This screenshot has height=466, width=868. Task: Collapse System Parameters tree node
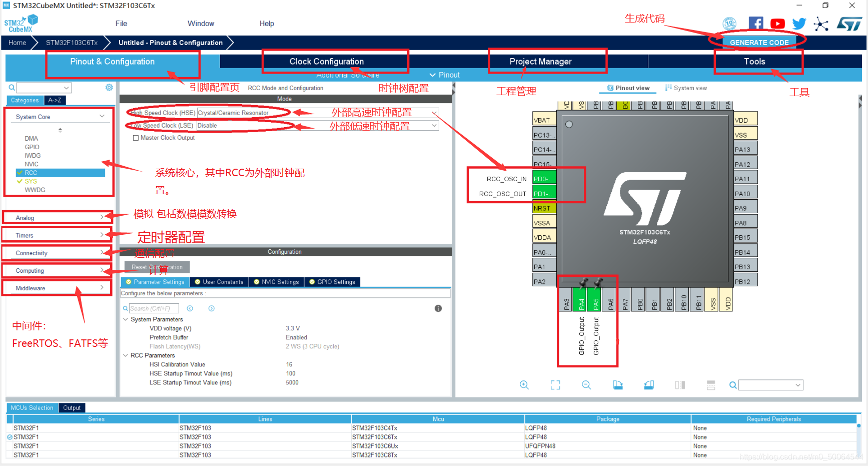click(126, 319)
